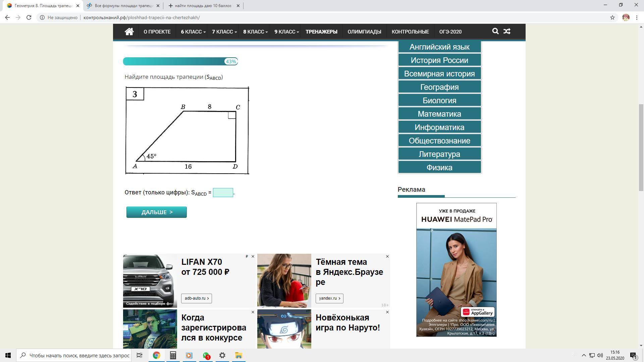Screen dimensions: 644x362
Task: Open File Explorer from the taskbar
Action: pyautogui.click(x=238, y=356)
